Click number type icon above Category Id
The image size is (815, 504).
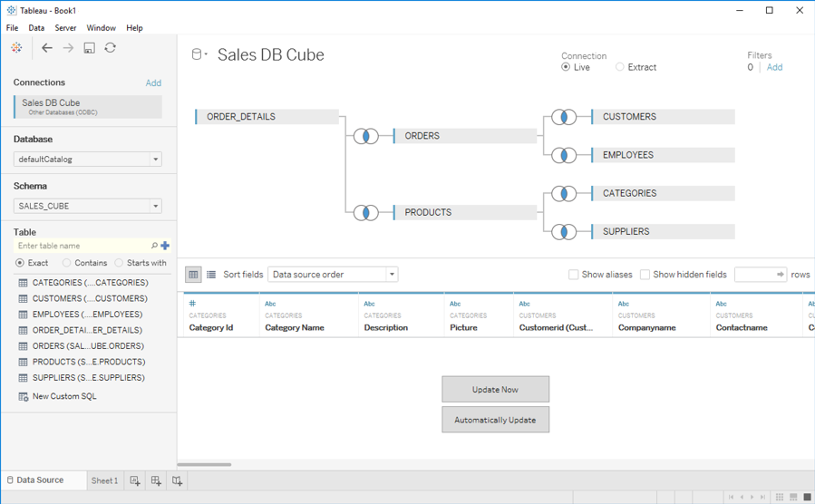tap(192, 304)
